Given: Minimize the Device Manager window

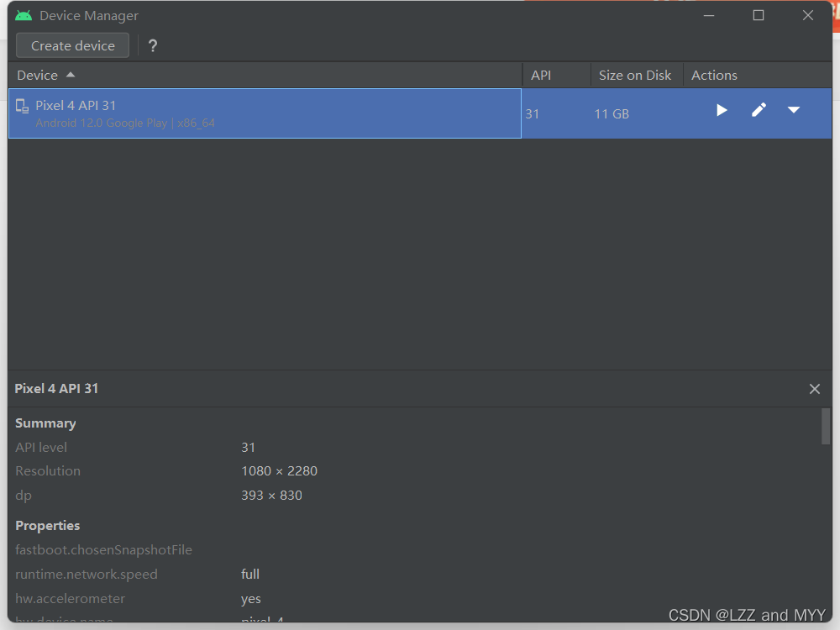Looking at the screenshot, I should [x=709, y=15].
